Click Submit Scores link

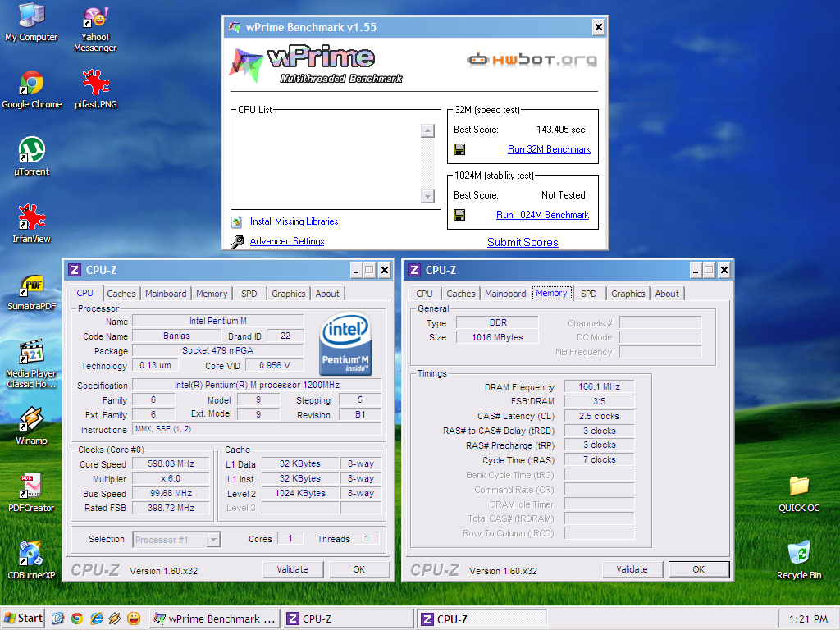pyautogui.click(x=523, y=242)
